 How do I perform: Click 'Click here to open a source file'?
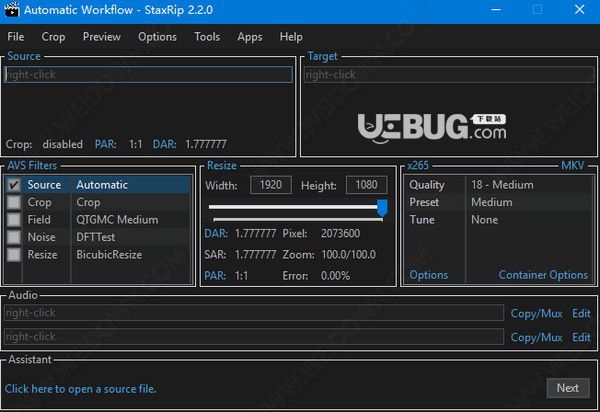[80, 389]
